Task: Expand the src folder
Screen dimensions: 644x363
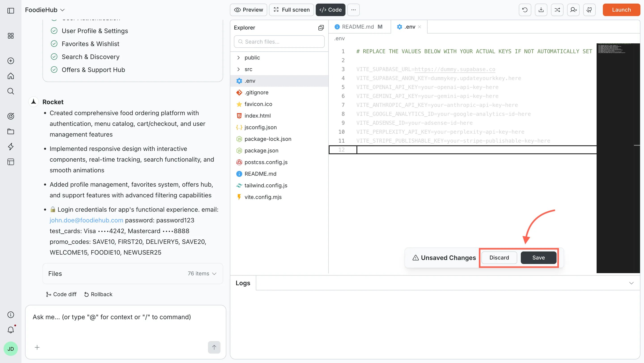Action: coord(279,69)
